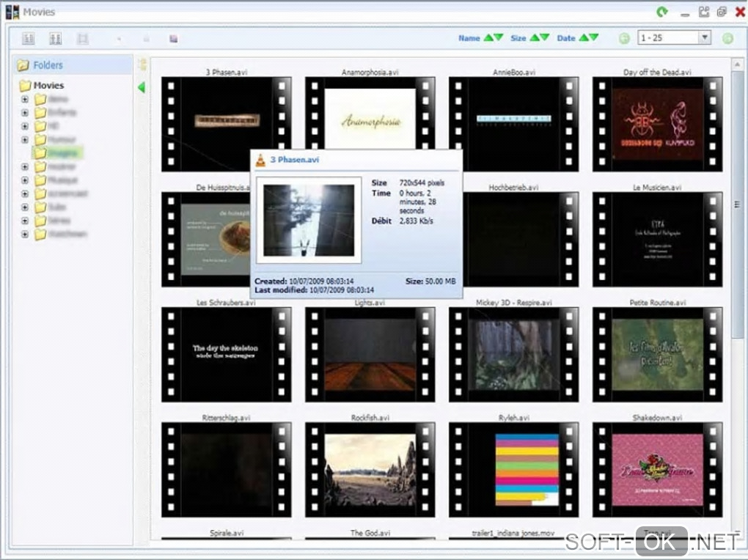The width and height of the screenshot is (748, 560).
Task: Sort by Size ascending using up arrow
Action: [x=535, y=37]
